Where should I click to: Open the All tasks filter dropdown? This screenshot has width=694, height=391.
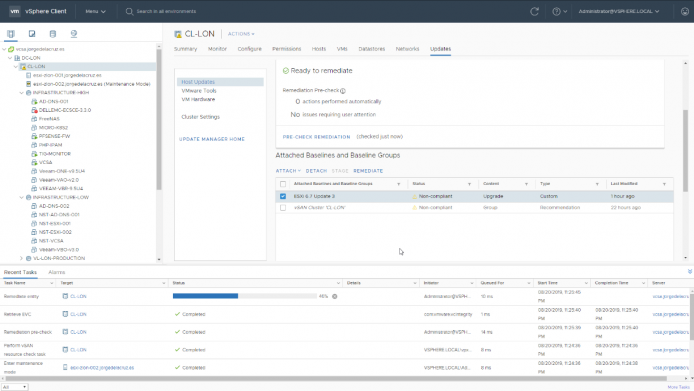15,387
